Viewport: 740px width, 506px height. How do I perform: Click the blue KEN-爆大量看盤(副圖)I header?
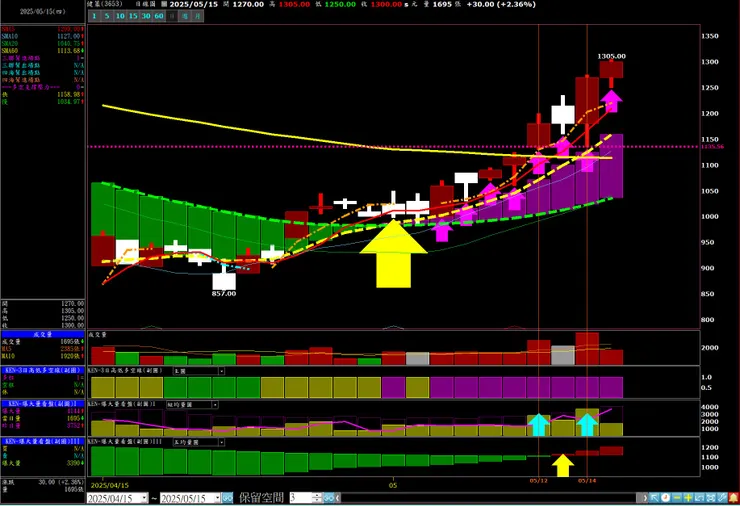[42, 404]
